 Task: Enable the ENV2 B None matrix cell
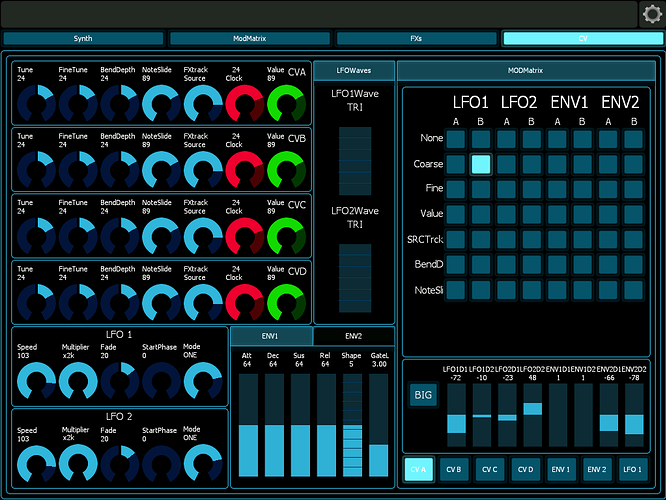[633, 140]
